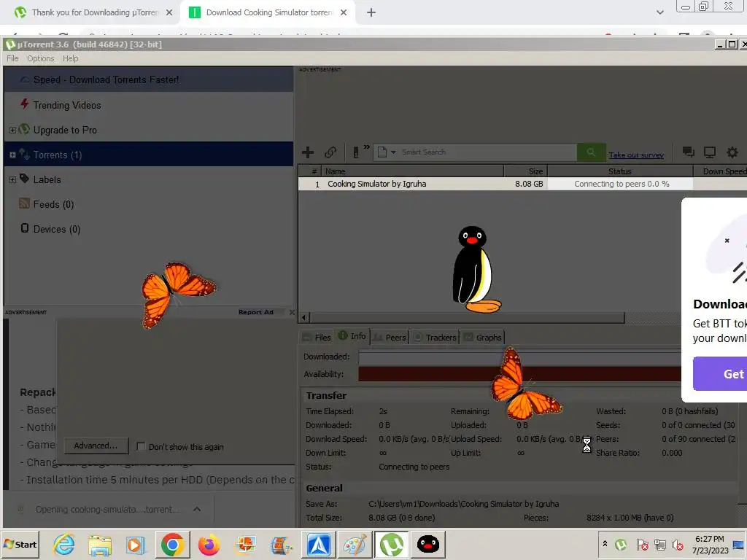Show more toolbar buttons via double chevron
The image size is (747, 560).
(366, 147)
